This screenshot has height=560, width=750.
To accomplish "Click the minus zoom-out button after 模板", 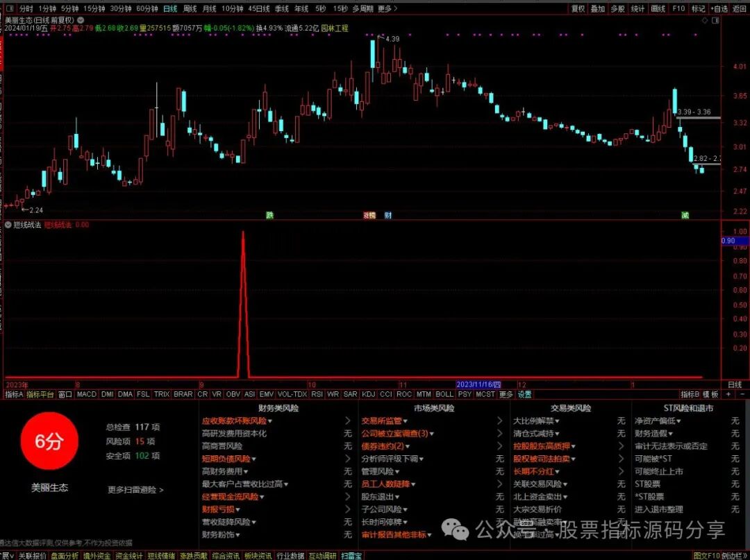I will click(742, 394).
